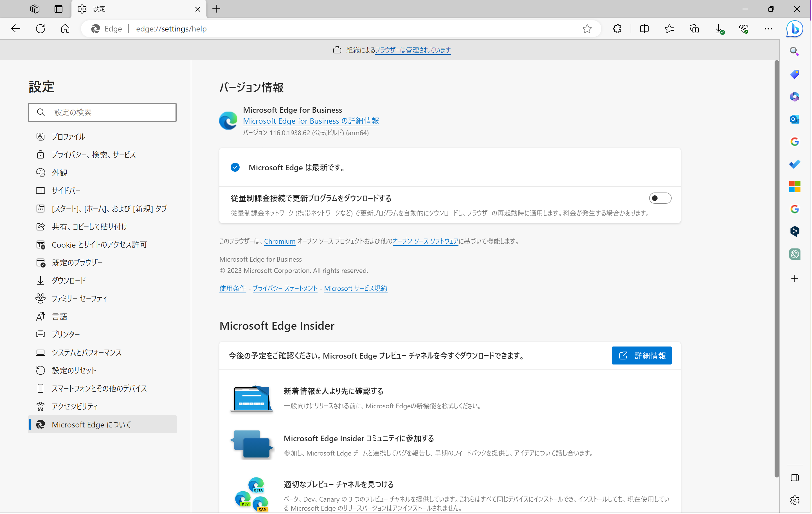Open プライバシー ステートメント link
Screen dimensions: 812x514
pos(285,288)
